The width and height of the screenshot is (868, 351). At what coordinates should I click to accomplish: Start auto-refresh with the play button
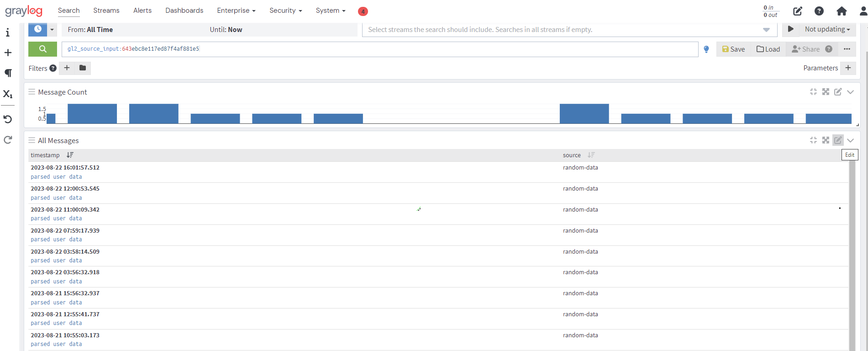791,29
